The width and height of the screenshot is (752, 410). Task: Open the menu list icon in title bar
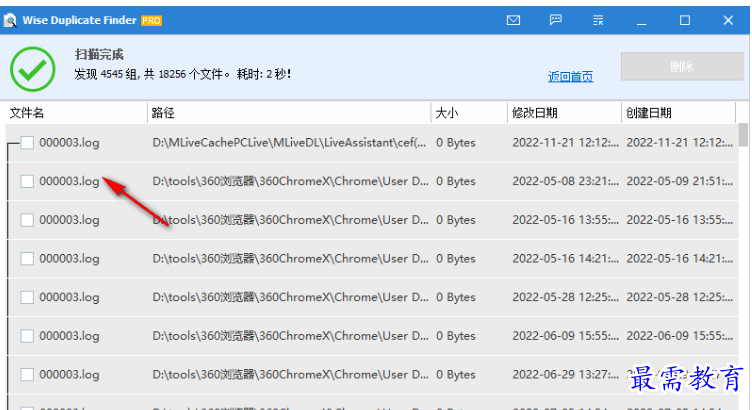coord(598,20)
